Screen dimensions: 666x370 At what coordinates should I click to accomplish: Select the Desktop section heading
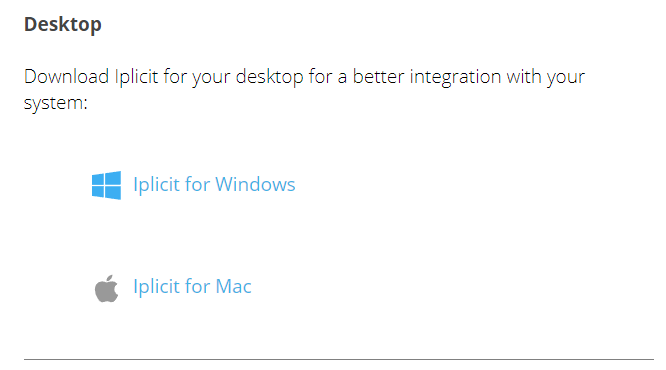63,25
